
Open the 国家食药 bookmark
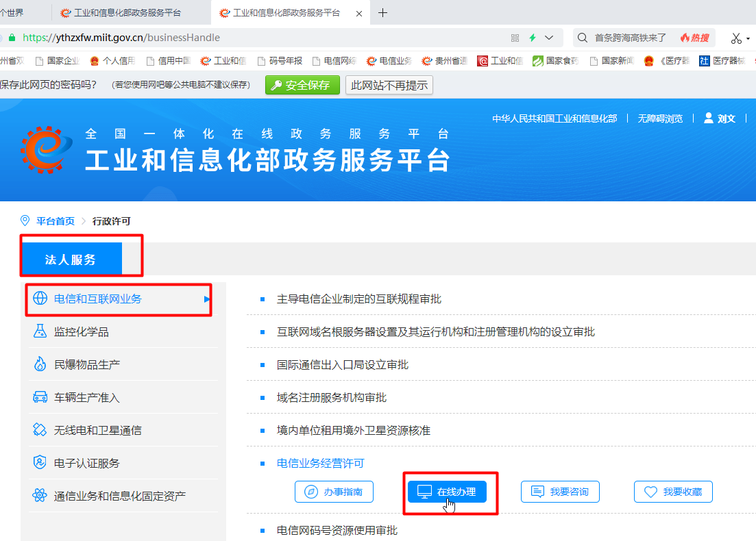555,61
